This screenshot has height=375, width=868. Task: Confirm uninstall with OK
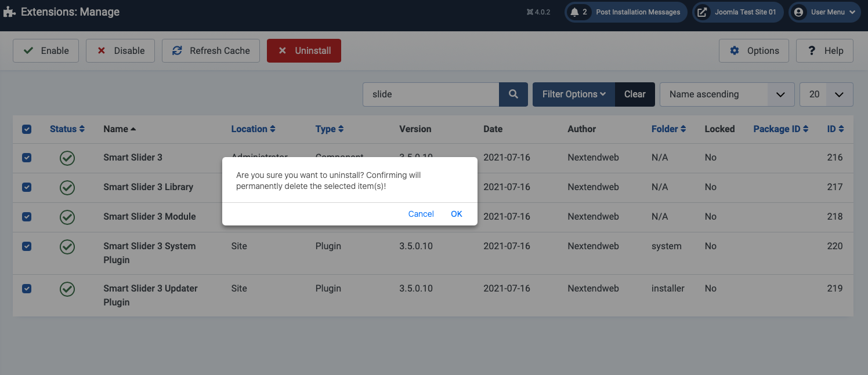pyautogui.click(x=457, y=214)
